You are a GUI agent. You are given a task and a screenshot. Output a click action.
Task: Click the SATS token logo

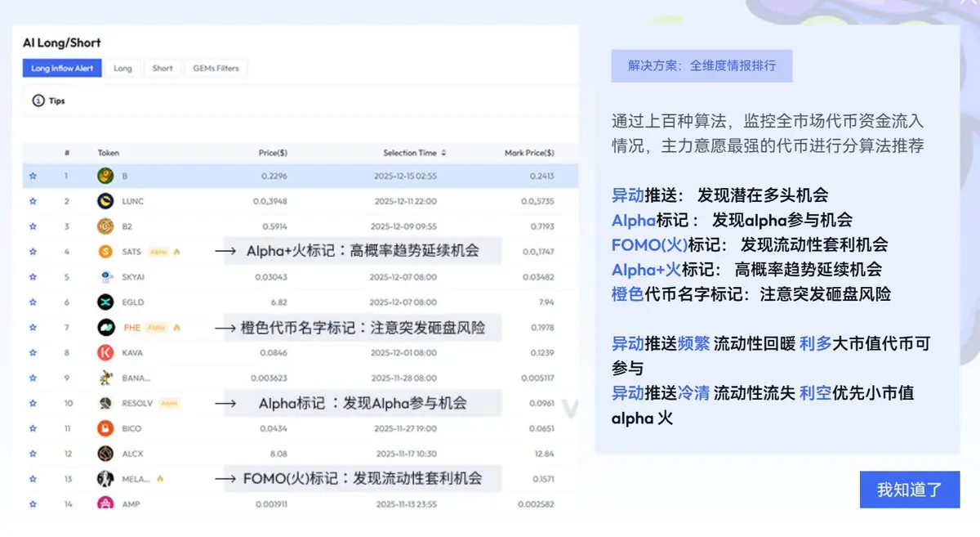point(105,252)
